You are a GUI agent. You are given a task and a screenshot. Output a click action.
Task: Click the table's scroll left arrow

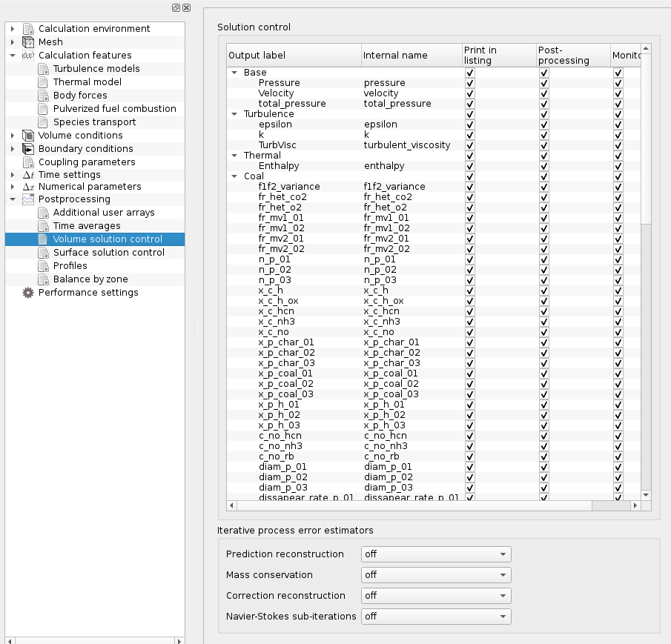[x=231, y=505]
